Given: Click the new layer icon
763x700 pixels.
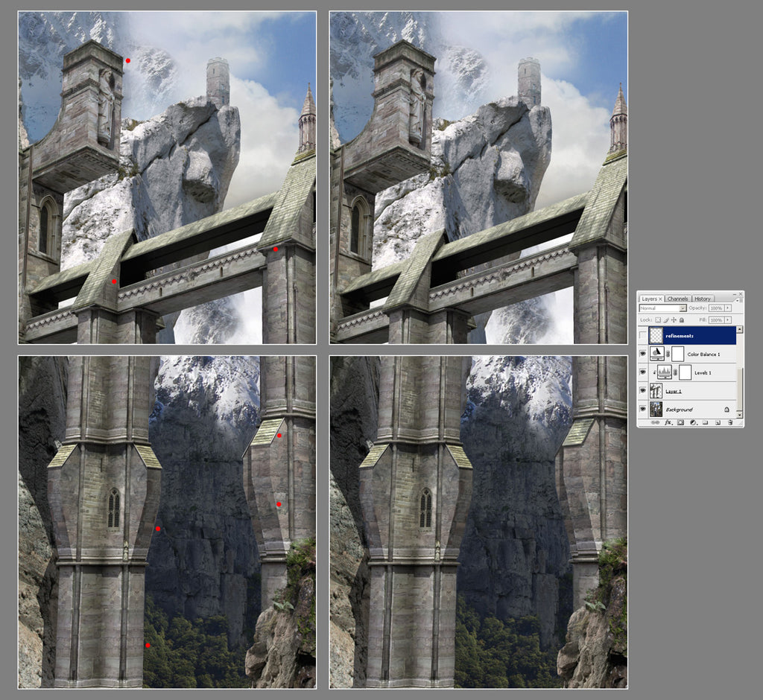Looking at the screenshot, I should (718, 422).
